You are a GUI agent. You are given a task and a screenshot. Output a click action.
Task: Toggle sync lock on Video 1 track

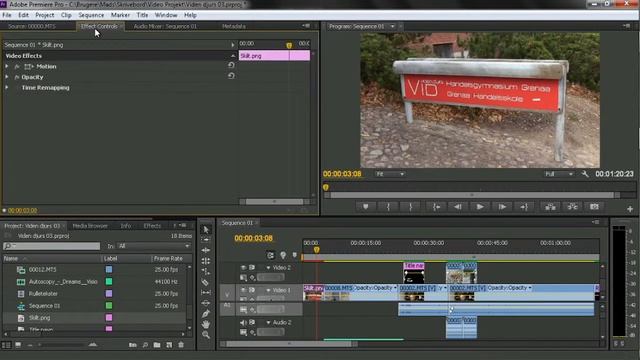252,290
